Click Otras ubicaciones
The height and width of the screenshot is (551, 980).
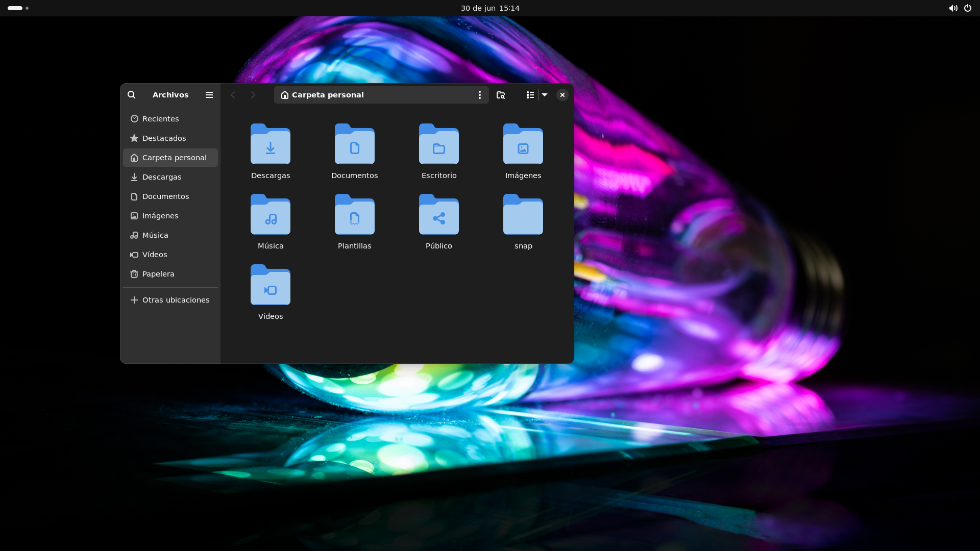coord(176,300)
